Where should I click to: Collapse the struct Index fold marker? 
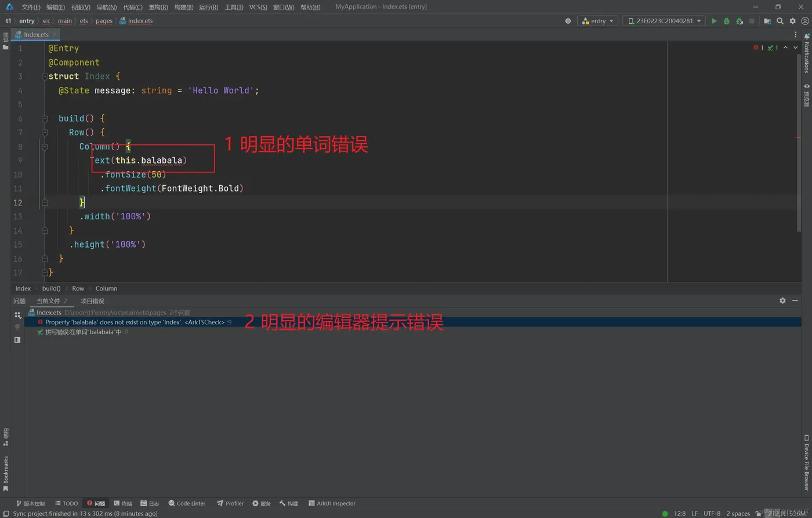(x=45, y=77)
